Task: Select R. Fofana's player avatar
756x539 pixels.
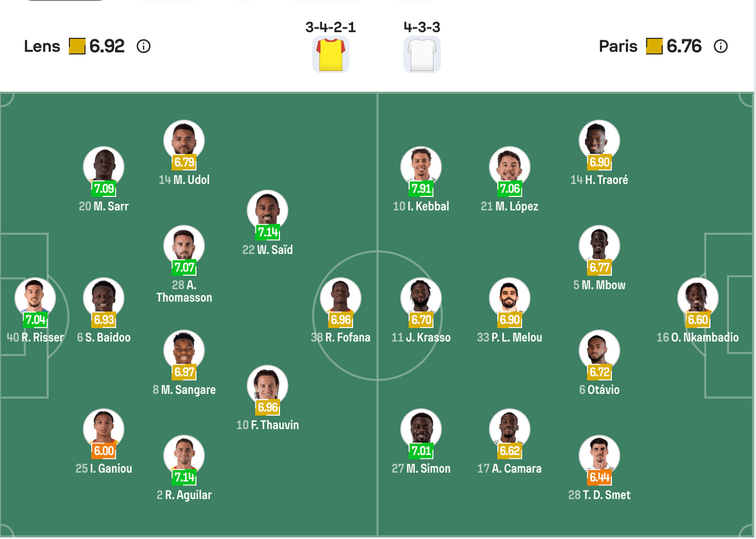Action: (341, 297)
